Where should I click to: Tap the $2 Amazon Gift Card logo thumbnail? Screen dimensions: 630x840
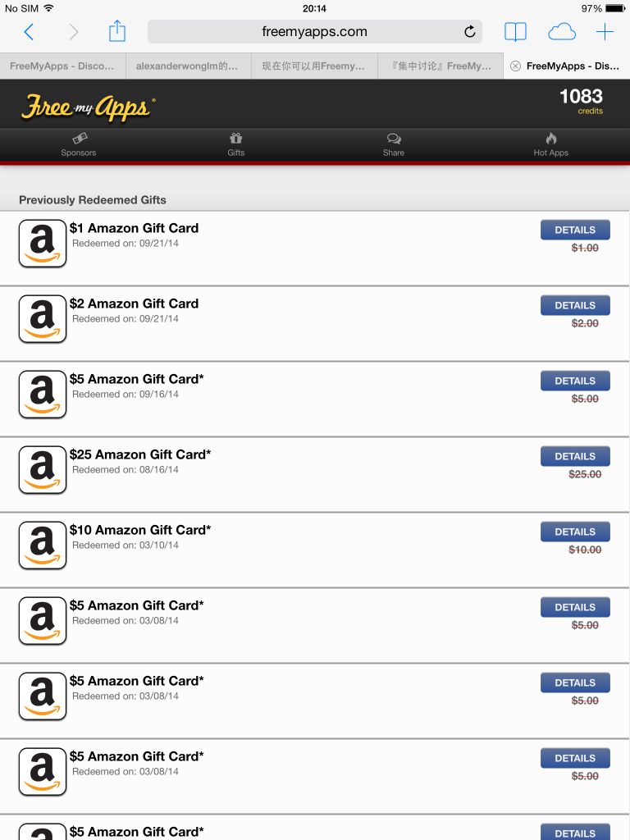click(43, 319)
